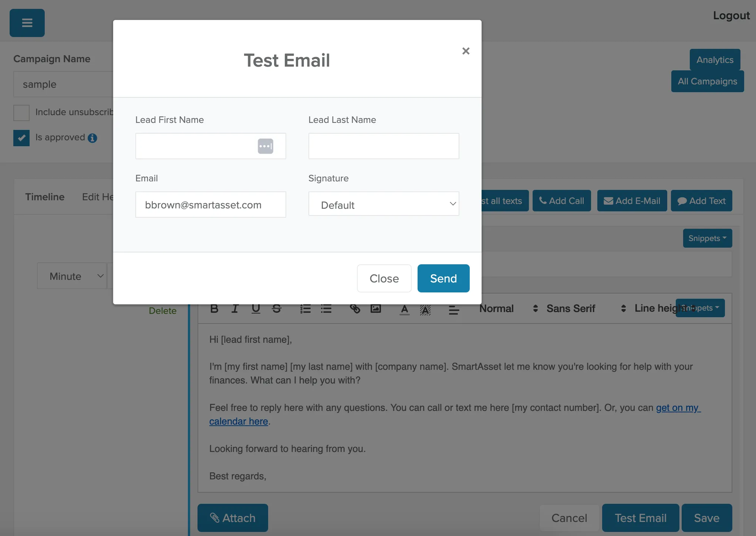Expand the upper Snippets dropdown
The height and width of the screenshot is (536, 756).
[x=707, y=238]
